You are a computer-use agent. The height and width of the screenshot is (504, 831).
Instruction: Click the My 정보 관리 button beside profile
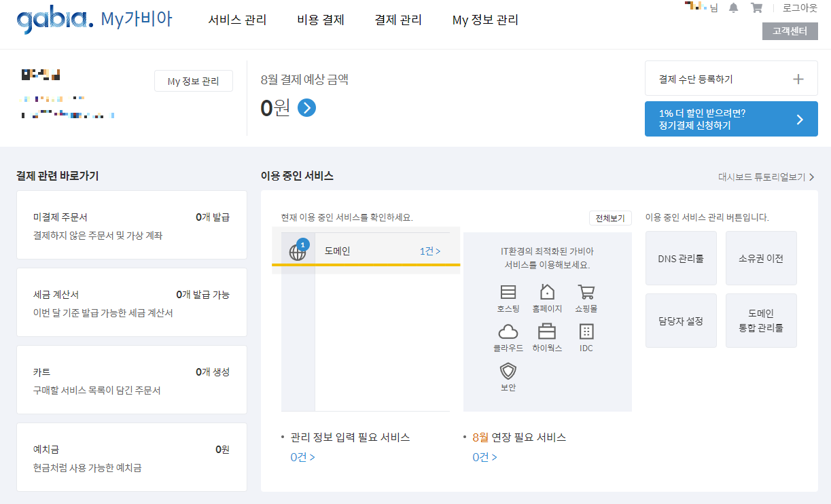(x=194, y=81)
